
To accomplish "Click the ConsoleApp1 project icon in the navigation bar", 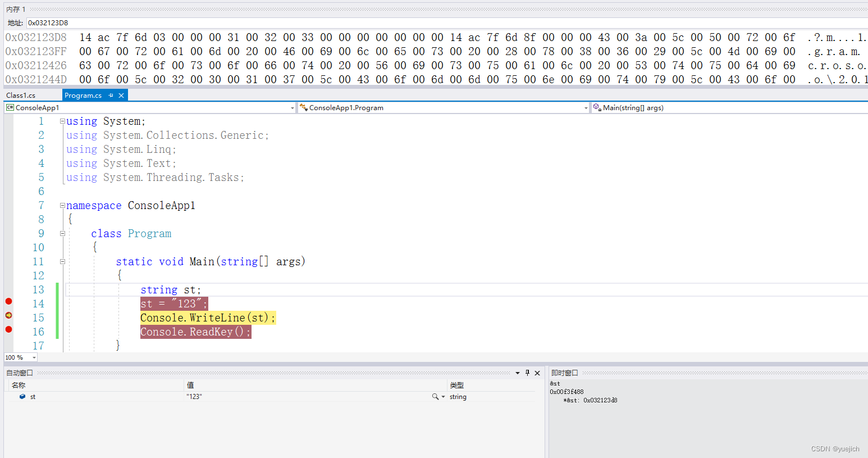I will pyautogui.click(x=10, y=108).
